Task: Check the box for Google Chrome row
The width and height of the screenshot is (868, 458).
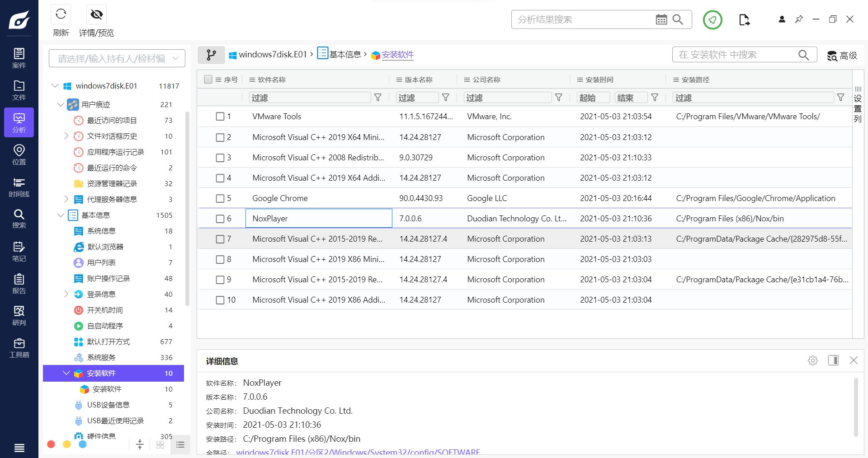Action: (x=220, y=198)
